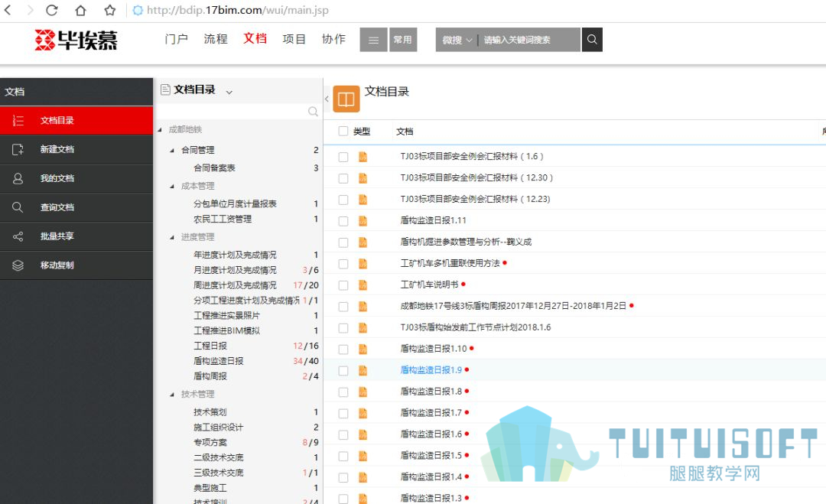The image size is (826, 504).
Task: Click document icon beside 文档目录 tree title
Action: (x=165, y=89)
